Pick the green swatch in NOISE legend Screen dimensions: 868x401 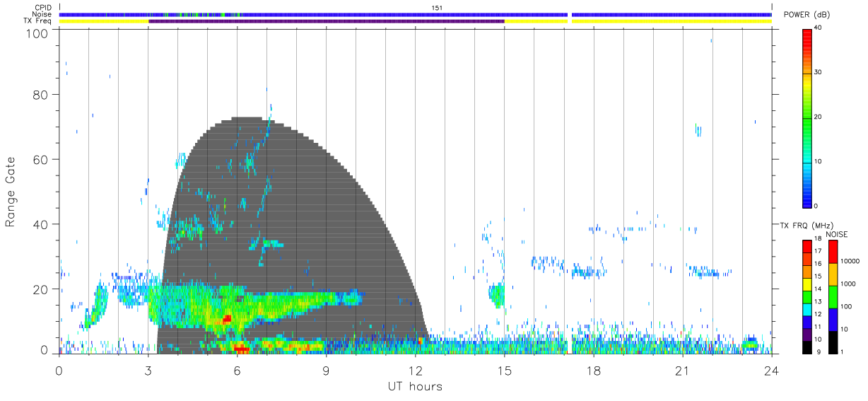[833, 296]
